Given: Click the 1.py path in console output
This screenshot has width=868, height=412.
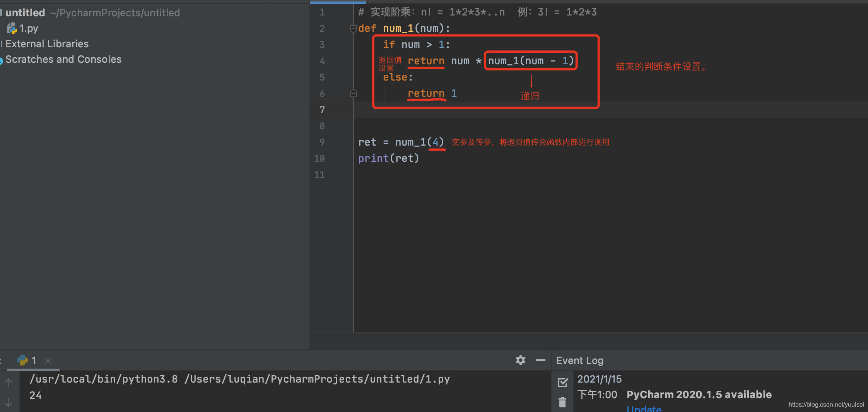Looking at the screenshot, I should tap(317, 379).
